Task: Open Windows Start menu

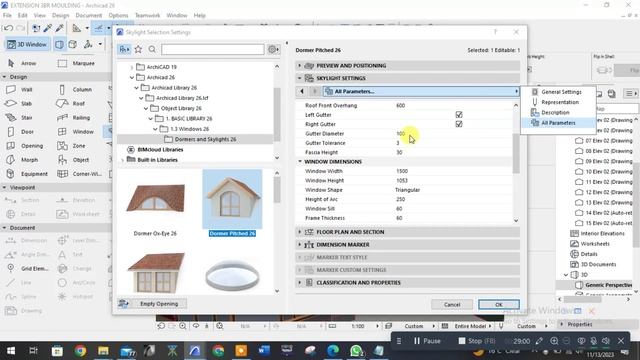Action: tap(11, 351)
